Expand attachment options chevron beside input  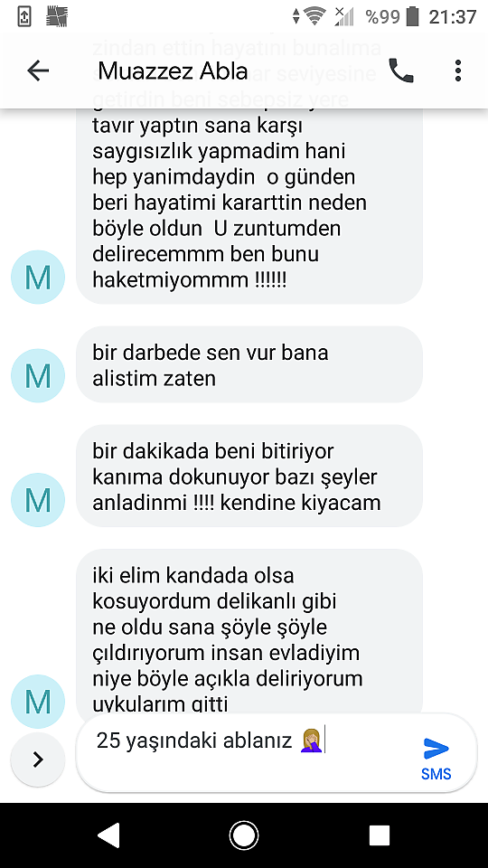click(x=38, y=759)
